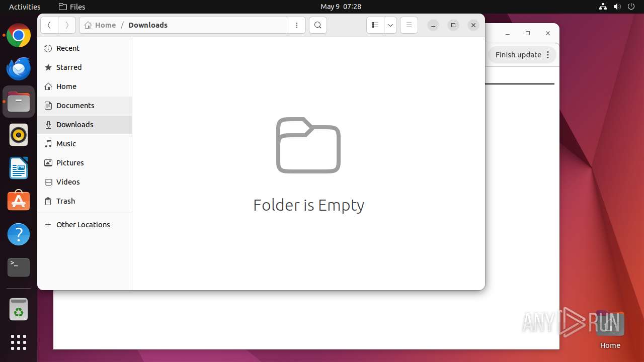The image size is (644, 362).
Task: Close the background Chrome window
Action: (548, 33)
